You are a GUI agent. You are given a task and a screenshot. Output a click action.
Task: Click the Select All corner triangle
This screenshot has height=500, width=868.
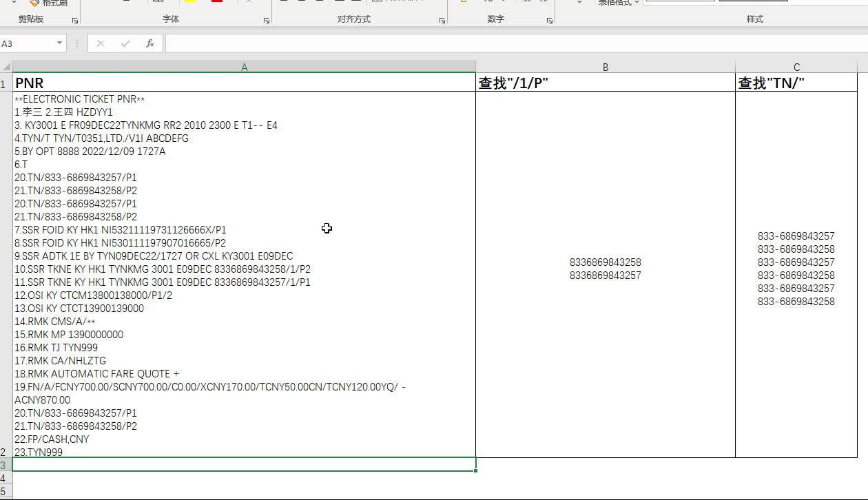[6, 67]
